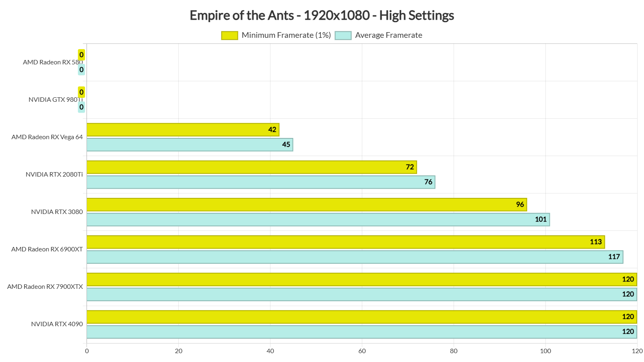Click the teal 0 value label for GTX 980Ti
Image resolution: width=644 pixels, height=362 pixels.
tap(81, 107)
